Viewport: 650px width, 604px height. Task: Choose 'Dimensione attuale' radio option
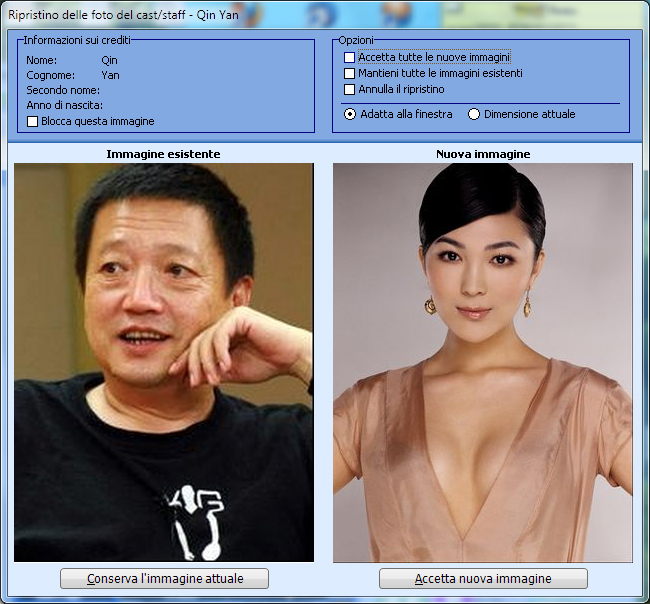click(x=474, y=114)
